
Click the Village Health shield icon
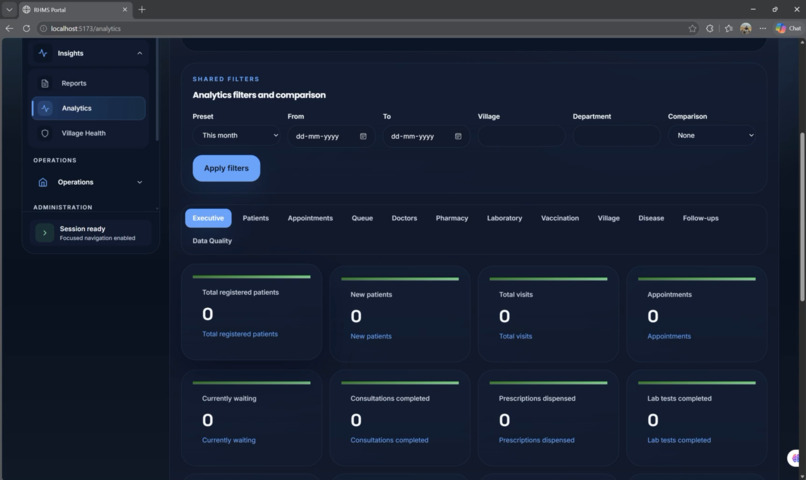[45, 133]
